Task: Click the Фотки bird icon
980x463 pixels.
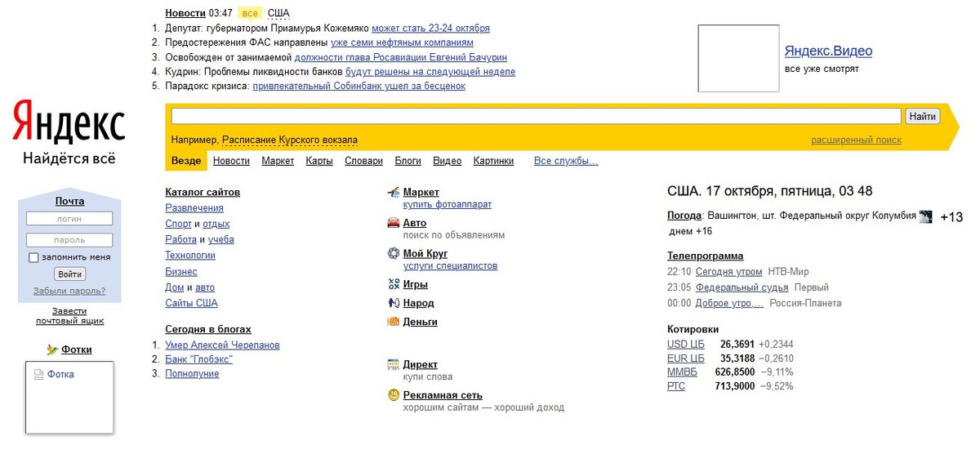Action: tap(52, 349)
